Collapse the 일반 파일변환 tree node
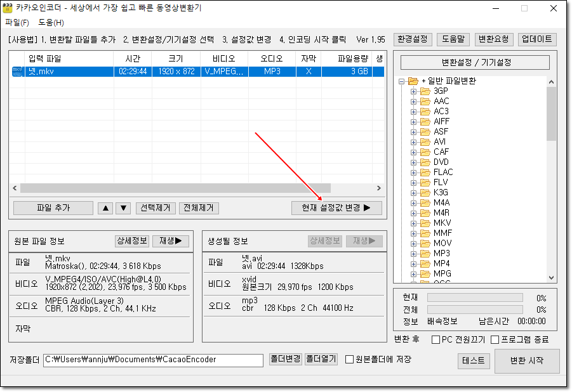This screenshot has height=392, width=572. [x=402, y=81]
